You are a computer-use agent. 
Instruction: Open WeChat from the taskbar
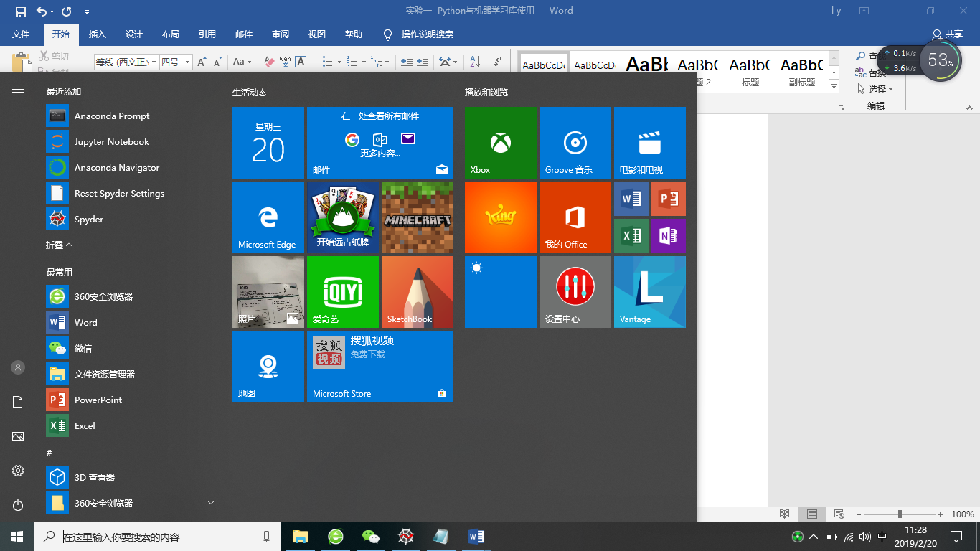[x=370, y=536]
